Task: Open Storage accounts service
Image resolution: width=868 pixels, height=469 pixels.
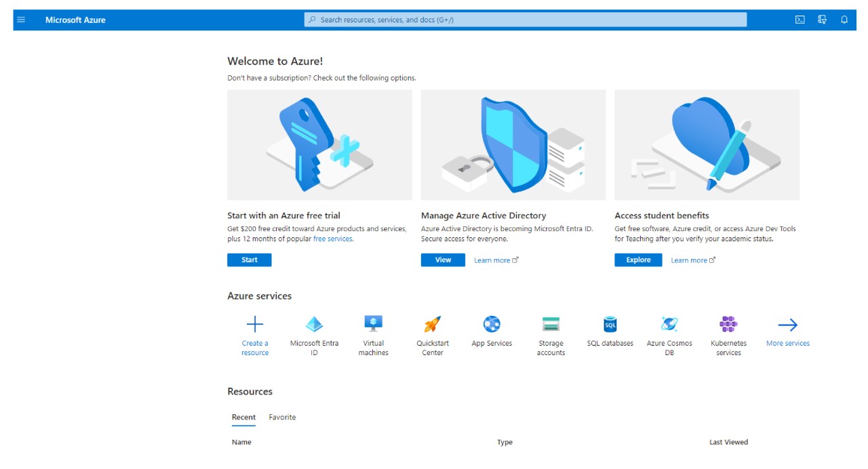Action: (x=551, y=324)
